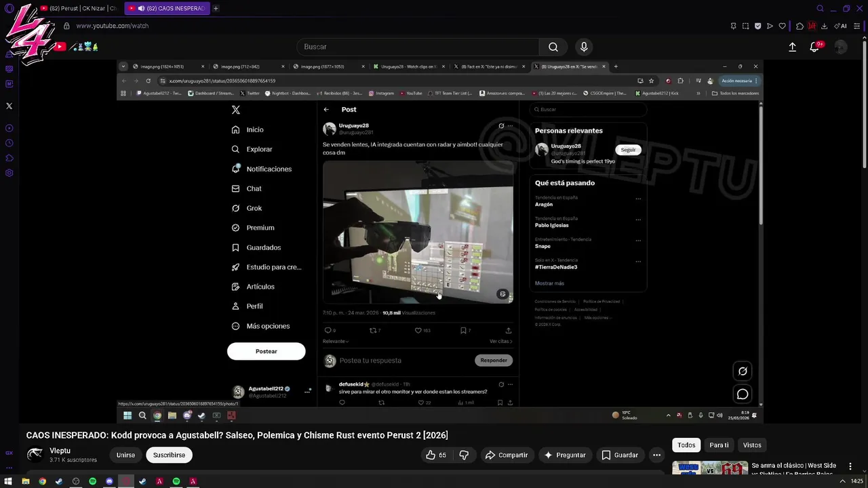Click the site padlock icon in address bar
The width and height of the screenshot is (868, 488).
[x=66, y=26]
